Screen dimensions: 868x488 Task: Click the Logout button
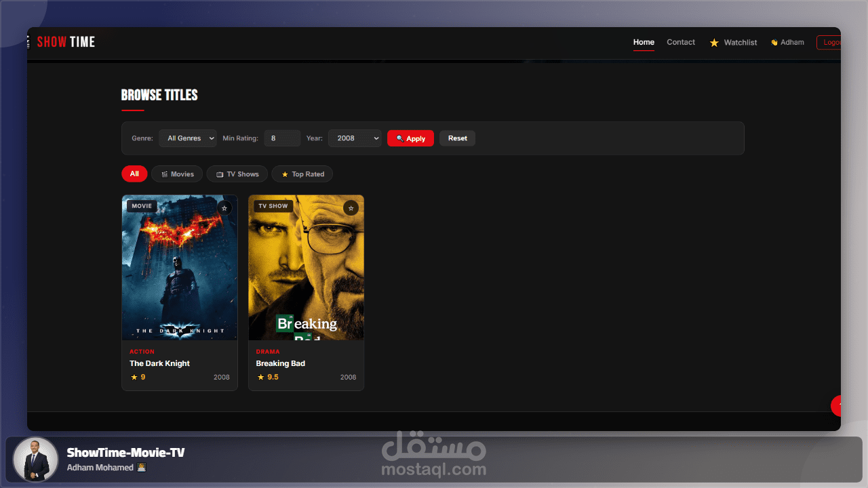pos(829,42)
